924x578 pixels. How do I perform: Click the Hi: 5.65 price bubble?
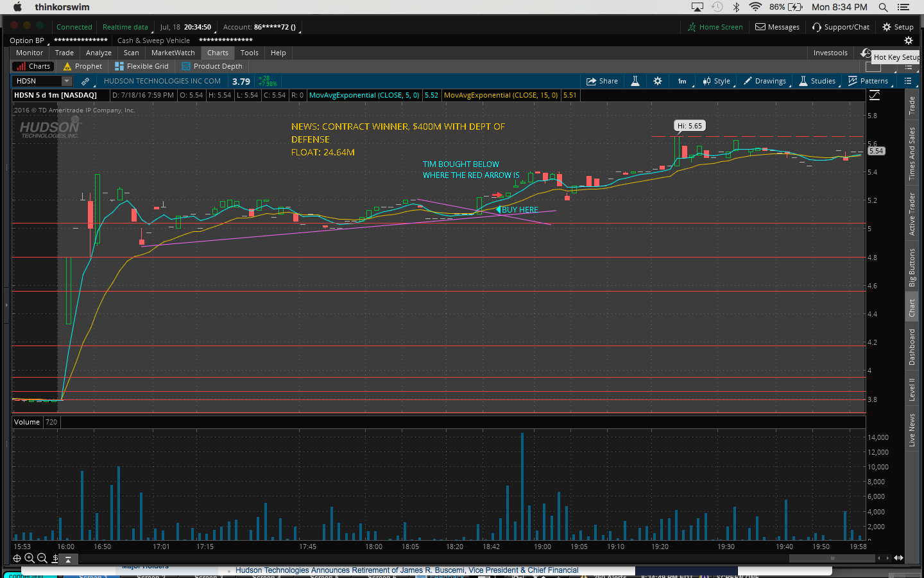coord(690,126)
